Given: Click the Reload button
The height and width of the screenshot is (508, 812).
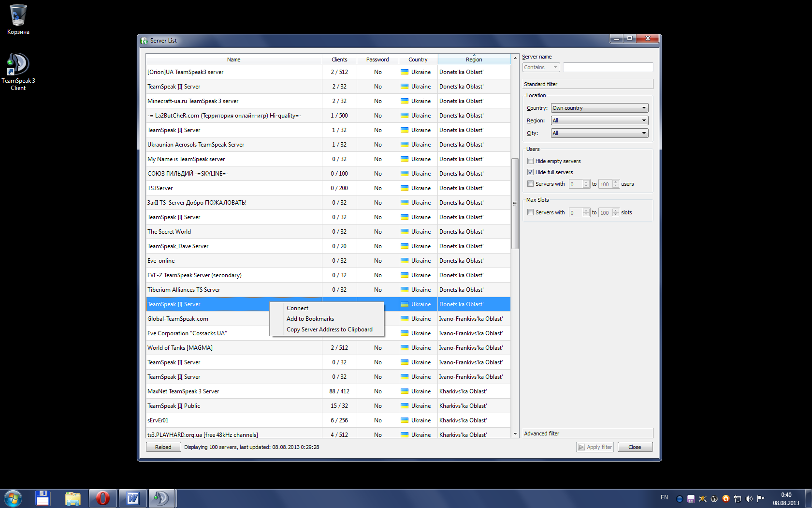Looking at the screenshot, I should click(x=163, y=447).
